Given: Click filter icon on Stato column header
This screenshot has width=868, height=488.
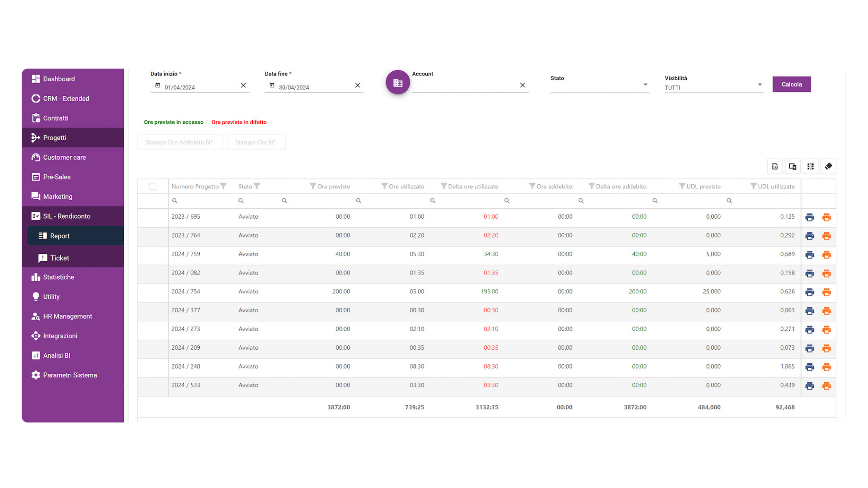Looking at the screenshot, I should coord(257,186).
